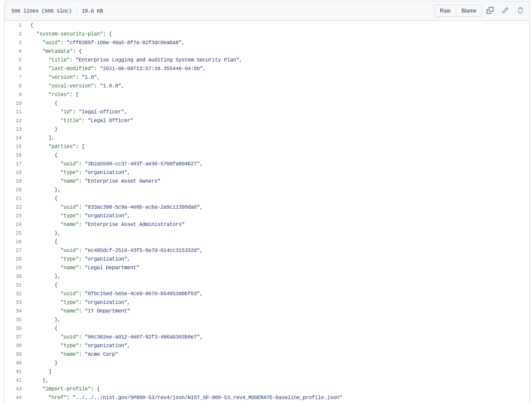Click the oscal-version value 1.0.0
Viewport: 532px width, 403px height.
click(111, 86)
